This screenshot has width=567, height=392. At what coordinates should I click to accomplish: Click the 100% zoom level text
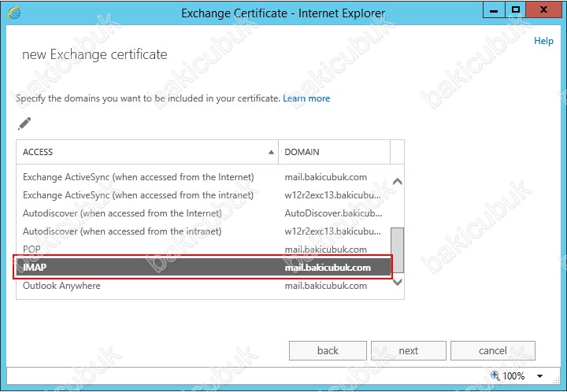click(x=513, y=375)
